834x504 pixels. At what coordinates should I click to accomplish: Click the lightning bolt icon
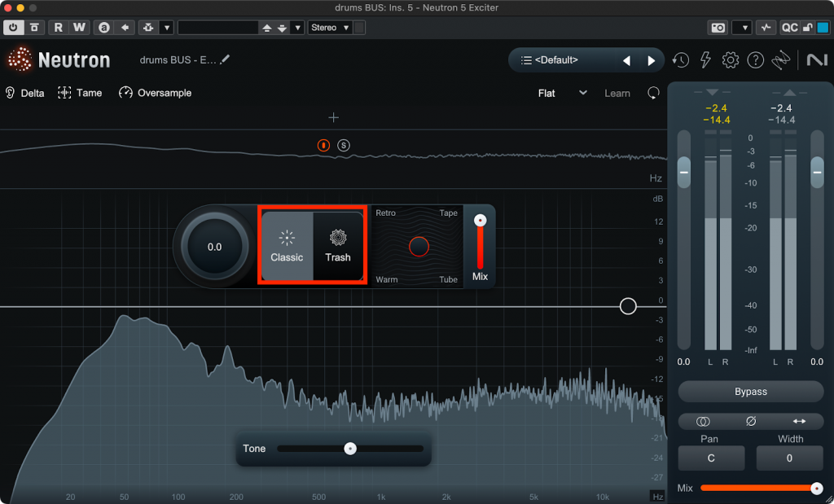click(705, 60)
